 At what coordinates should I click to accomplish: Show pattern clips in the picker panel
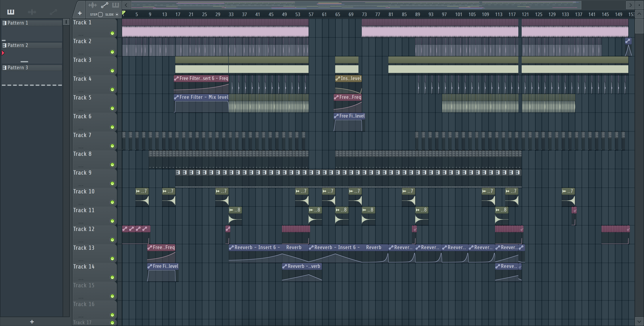pos(11,12)
